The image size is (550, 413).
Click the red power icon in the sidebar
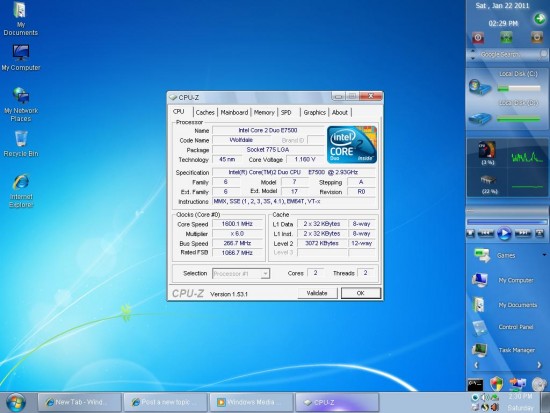[478, 37]
